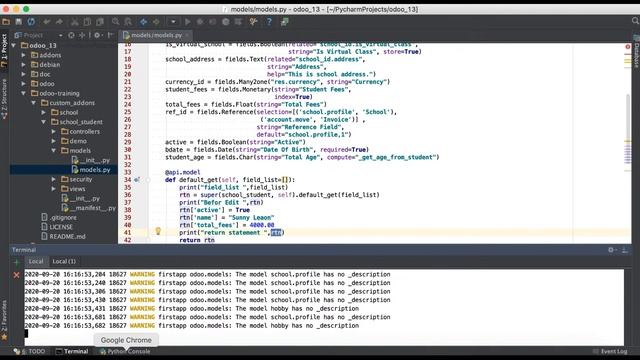
Task: Open the Favorites side tool window
Action: click(x=4, y=320)
